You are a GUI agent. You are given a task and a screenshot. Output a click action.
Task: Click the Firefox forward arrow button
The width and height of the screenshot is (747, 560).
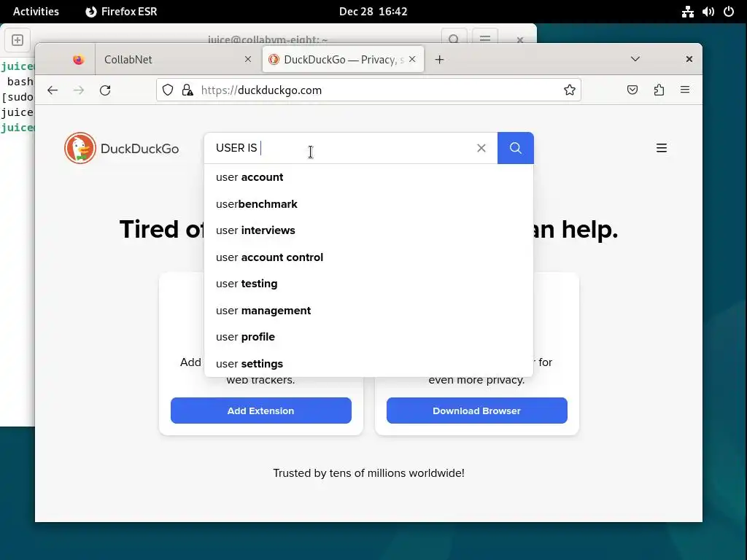79,90
